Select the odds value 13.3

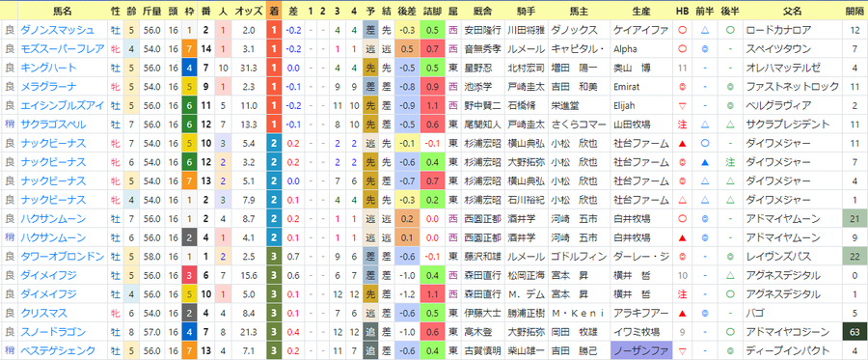[249, 125]
